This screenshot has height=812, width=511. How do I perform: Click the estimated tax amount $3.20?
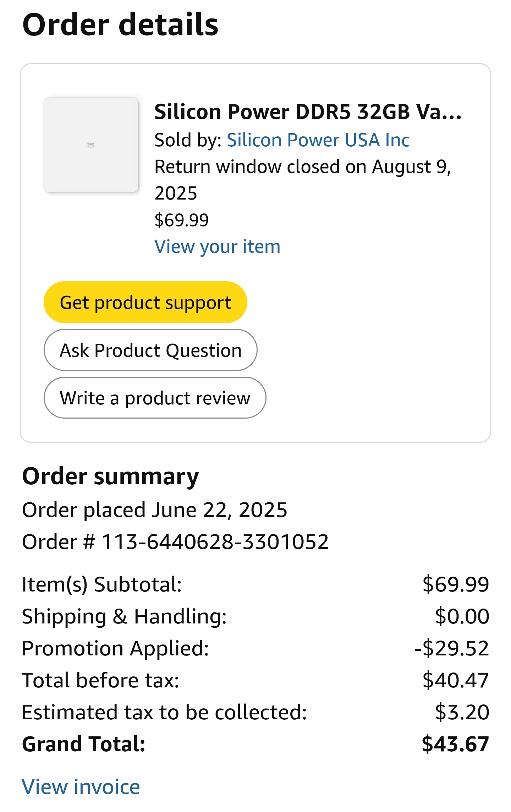462,712
